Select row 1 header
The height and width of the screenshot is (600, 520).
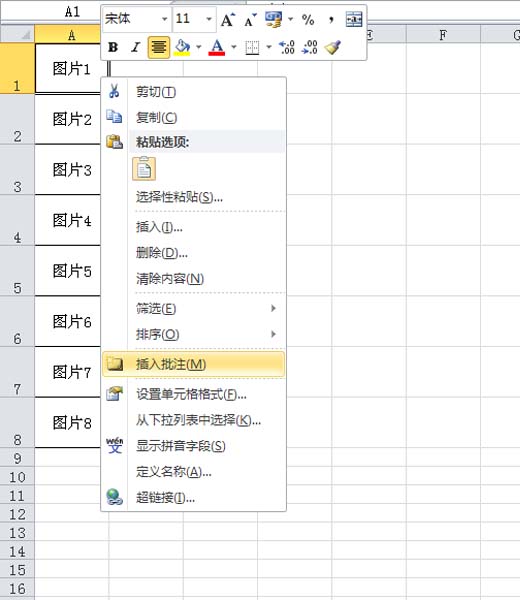tap(17, 68)
